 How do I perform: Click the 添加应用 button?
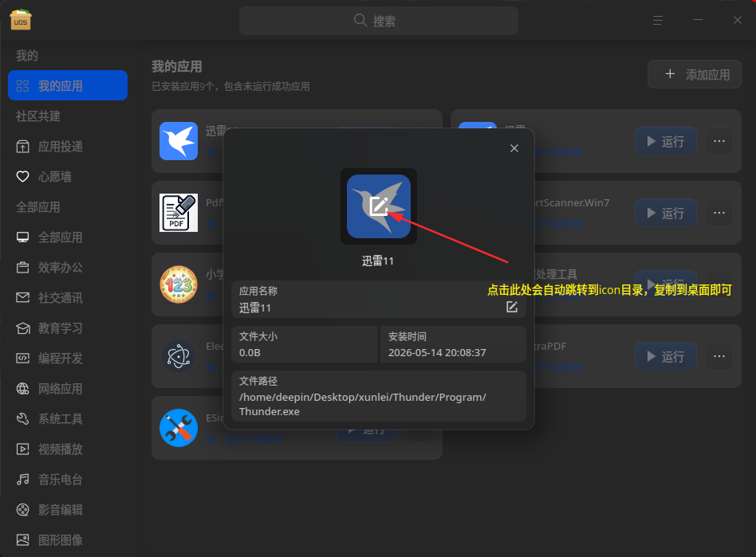[x=695, y=74]
